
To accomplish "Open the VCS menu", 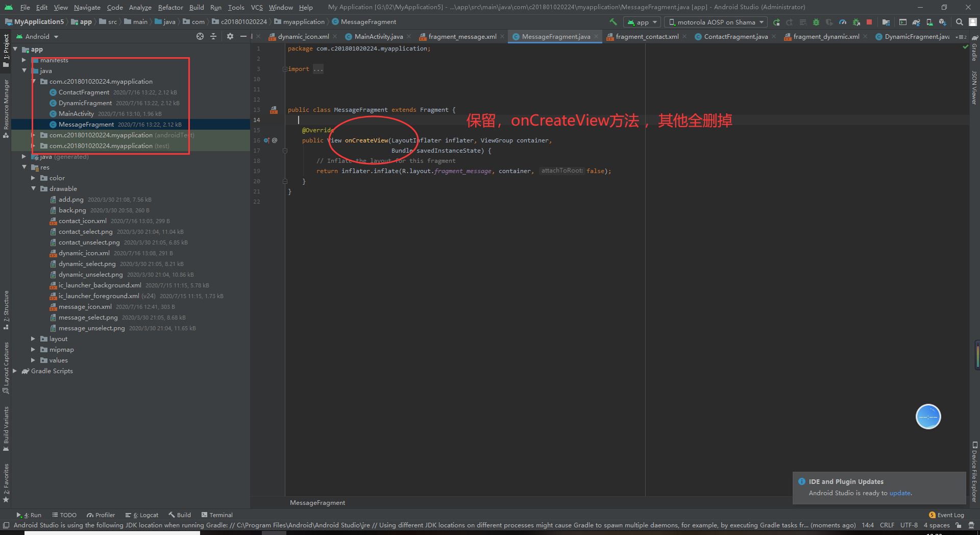I will click(257, 7).
